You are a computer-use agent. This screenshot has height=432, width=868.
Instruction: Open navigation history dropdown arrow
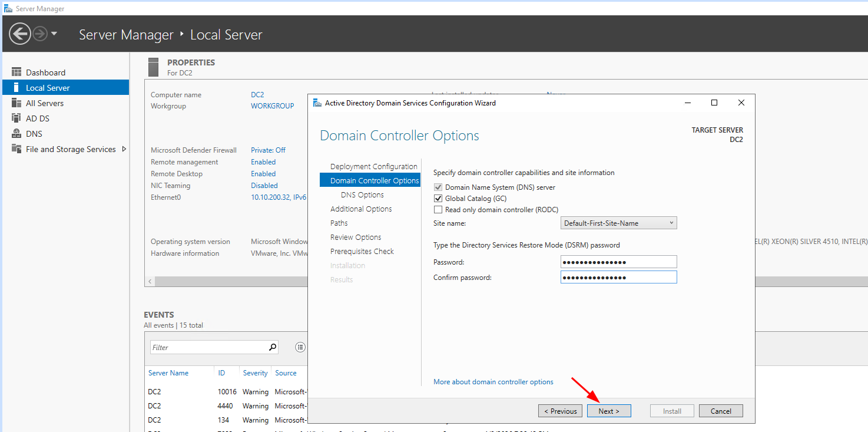(x=54, y=34)
